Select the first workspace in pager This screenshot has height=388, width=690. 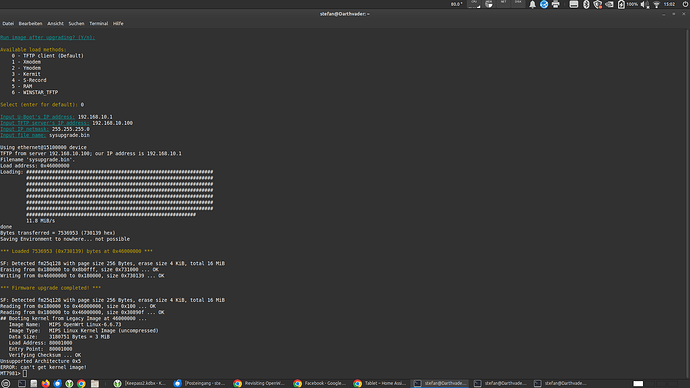(638, 384)
